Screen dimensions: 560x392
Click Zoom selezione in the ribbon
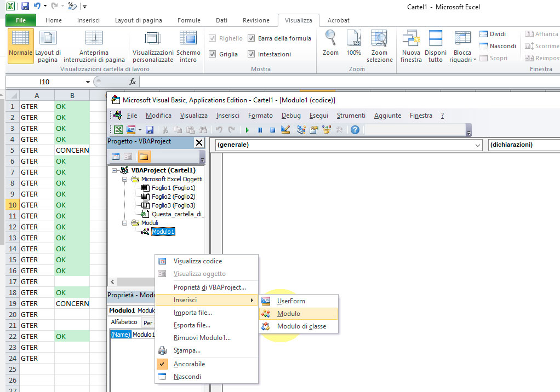coord(379,46)
